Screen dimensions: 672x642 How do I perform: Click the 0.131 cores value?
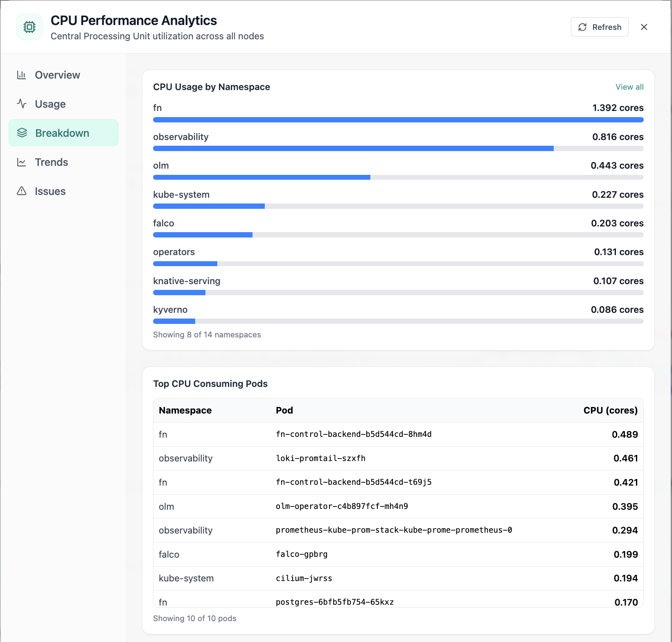tap(619, 252)
